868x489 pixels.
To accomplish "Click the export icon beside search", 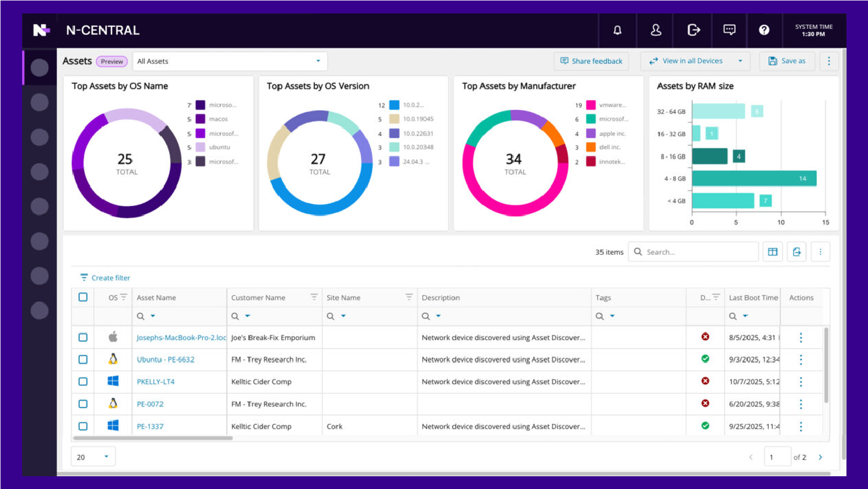I will pos(797,252).
